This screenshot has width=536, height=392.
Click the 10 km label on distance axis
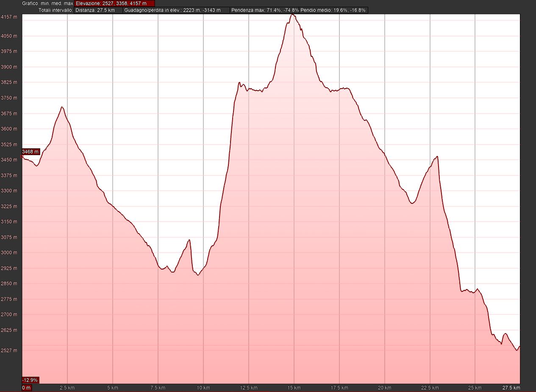(203, 388)
